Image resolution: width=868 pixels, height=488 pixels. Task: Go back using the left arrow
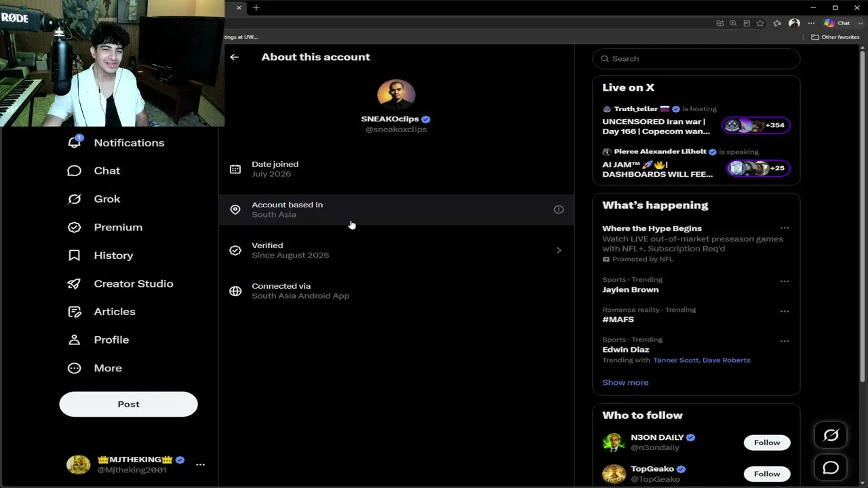pyautogui.click(x=235, y=57)
